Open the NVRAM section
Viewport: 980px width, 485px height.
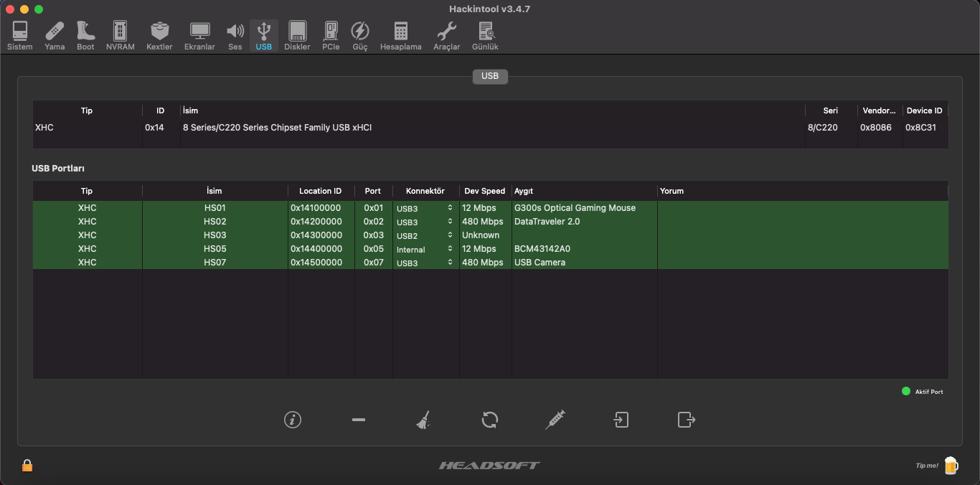(121, 36)
